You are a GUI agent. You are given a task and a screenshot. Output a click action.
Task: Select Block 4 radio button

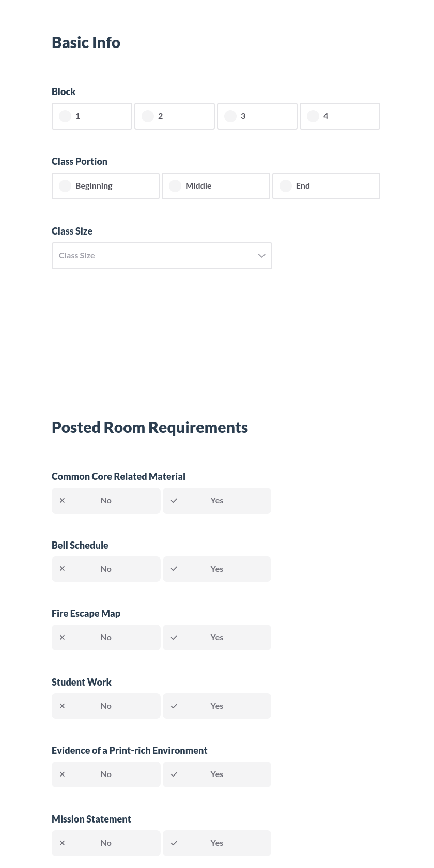tap(313, 116)
